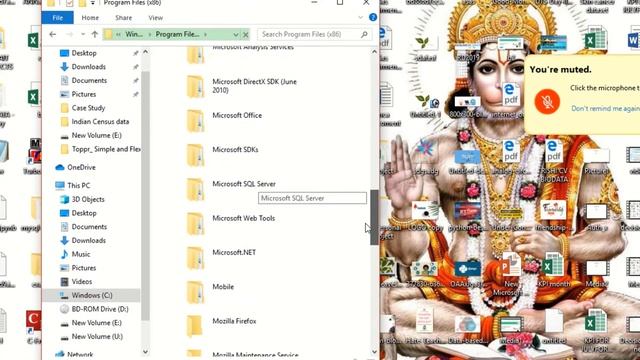This screenshot has height=360, width=640.
Task: Select Mozilla Firefox folder icon
Action: click(195, 327)
